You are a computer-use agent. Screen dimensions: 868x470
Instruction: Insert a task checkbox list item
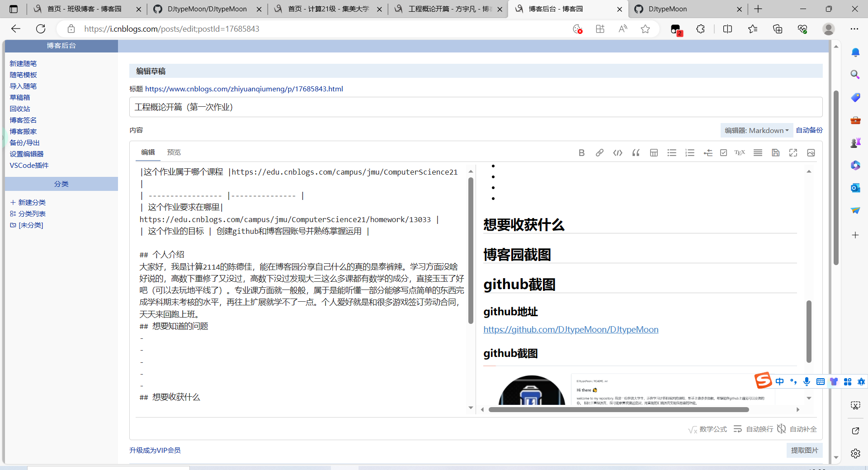723,153
